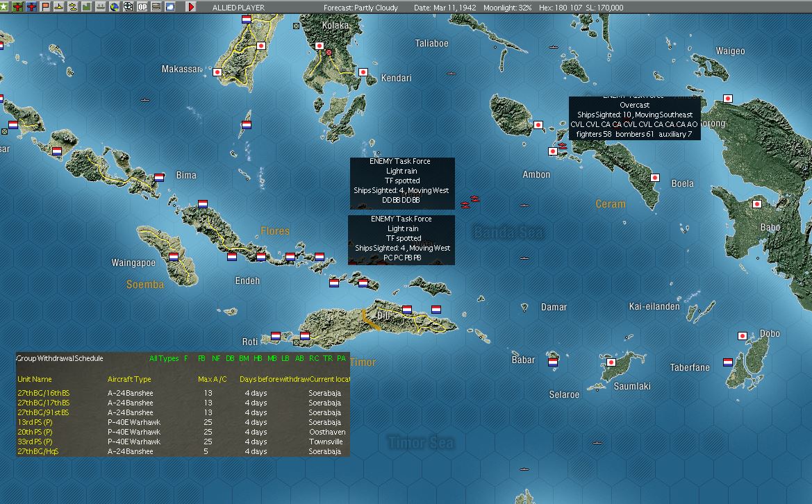The width and height of the screenshot is (812, 504).
Task: Open unit 33rd PS (P)
Action: (35, 442)
